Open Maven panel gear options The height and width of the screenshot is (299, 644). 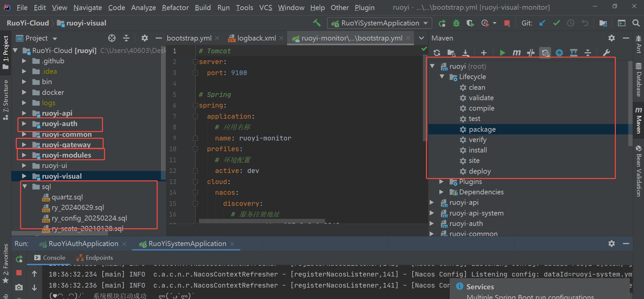tap(611, 38)
